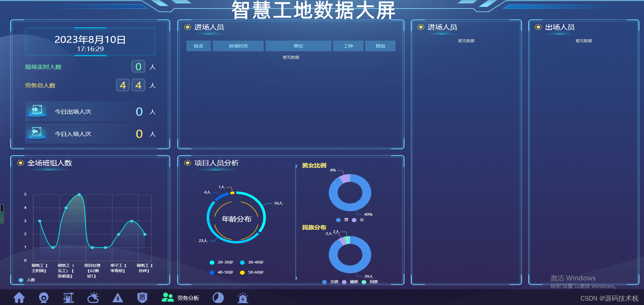Image resolution: width=644 pixels, height=305 pixels.
Task: Click the 39人 ethnicity chart label
Action: click(369, 276)
